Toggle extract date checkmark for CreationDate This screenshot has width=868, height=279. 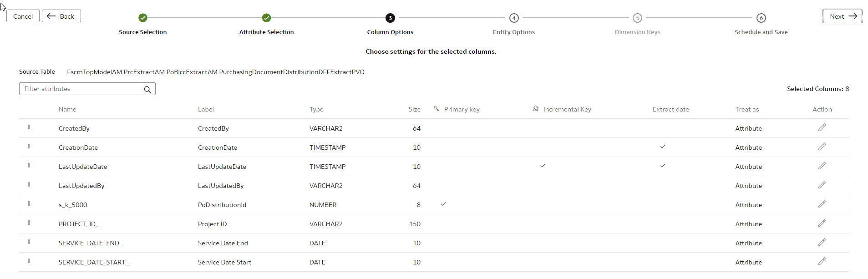tap(662, 147)
